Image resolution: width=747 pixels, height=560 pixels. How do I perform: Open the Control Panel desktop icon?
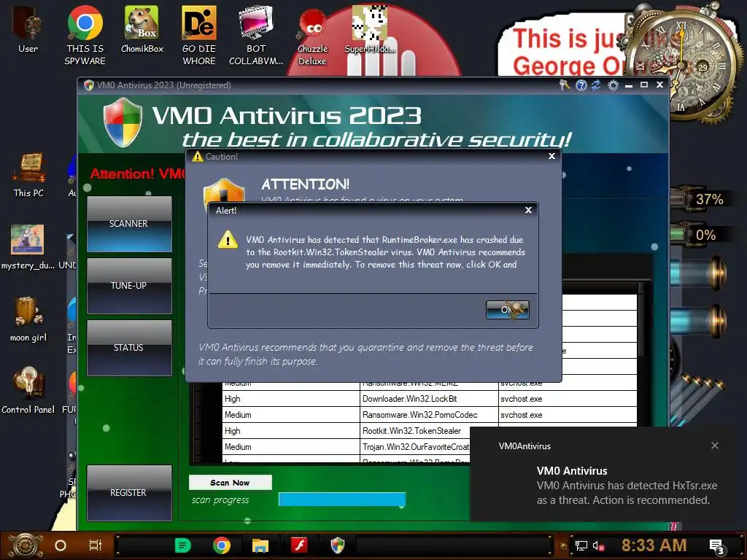coord(28,391)
